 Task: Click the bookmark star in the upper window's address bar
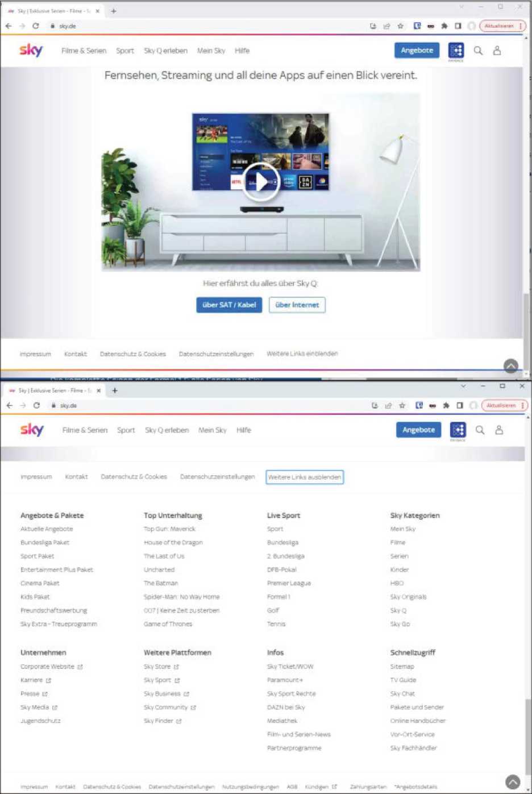click(x=401, y=26)
